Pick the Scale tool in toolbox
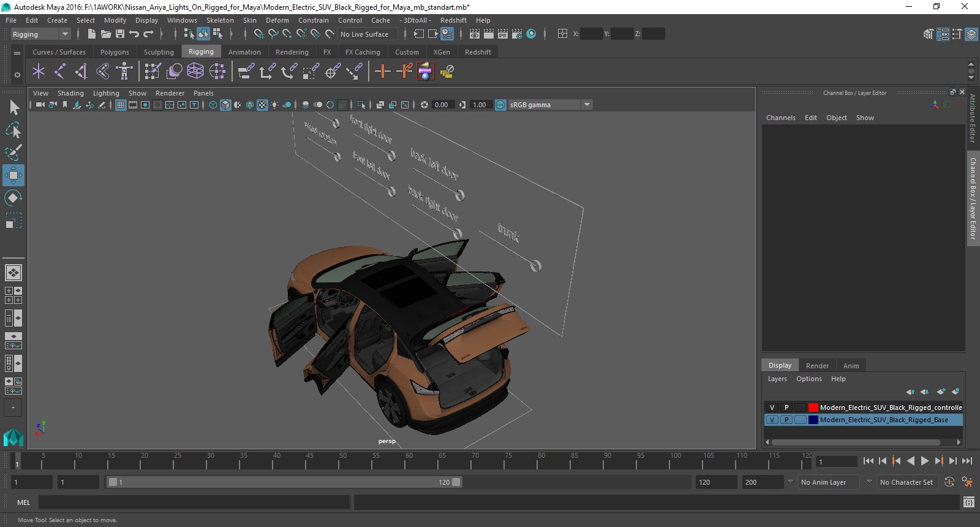This screenshot has width=980, height=527. (13, 220)
